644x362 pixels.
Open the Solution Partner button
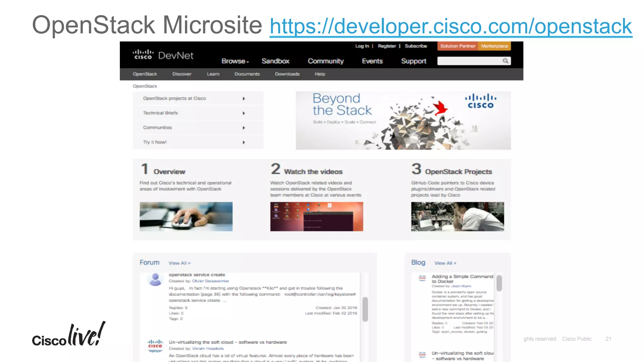point(458,46)
